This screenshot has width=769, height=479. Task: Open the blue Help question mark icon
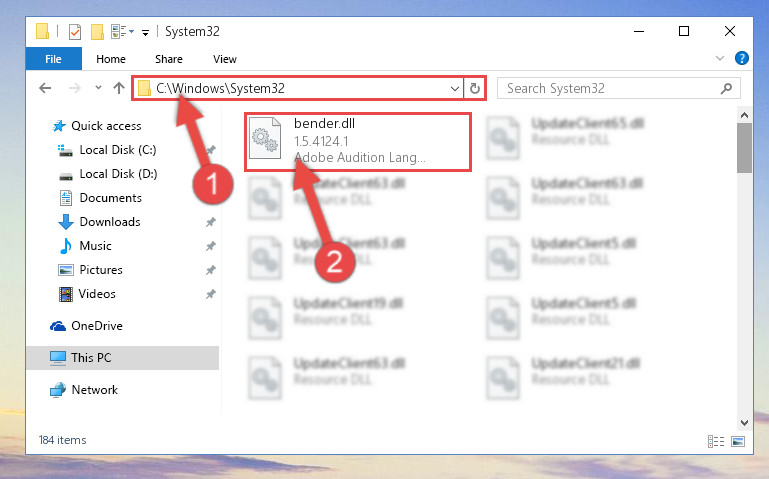coord(742,58)
